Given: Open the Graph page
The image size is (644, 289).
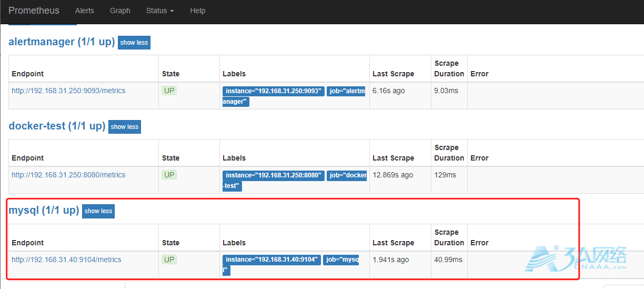Looking at the screenshot, I should [120, 11].
